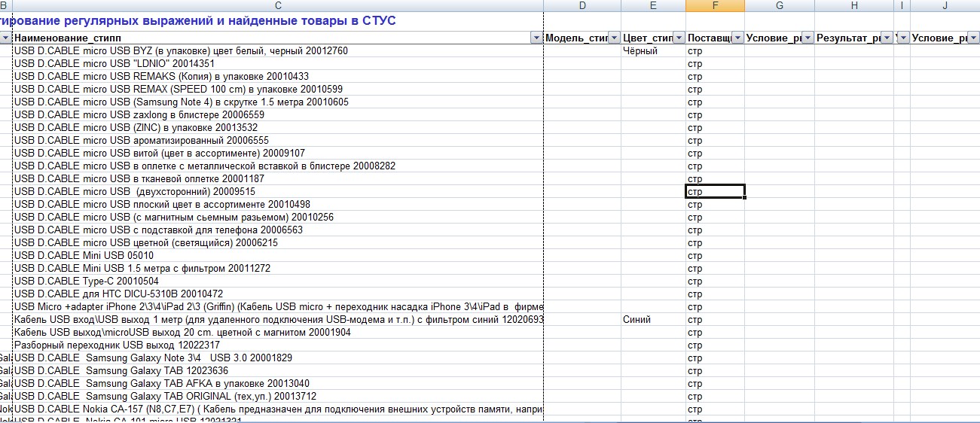The height and width of the screenshot is (423, 980).
Task: Select column G header
Action: (x=780, y=6)
